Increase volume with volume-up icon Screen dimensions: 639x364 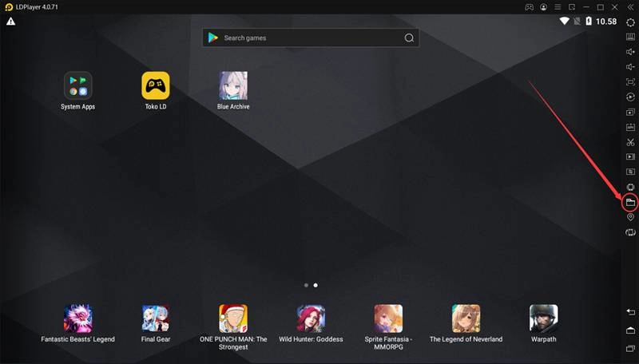tap(630, 52)
